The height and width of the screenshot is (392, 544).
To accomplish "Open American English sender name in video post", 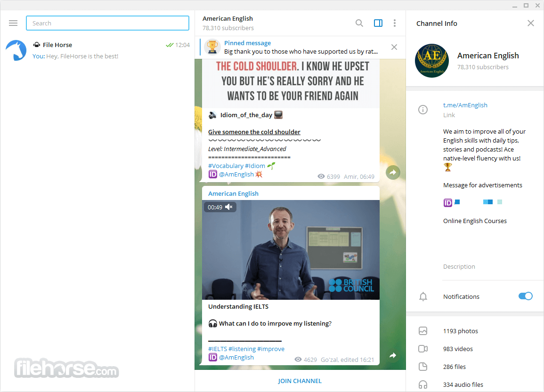I will 233,193.
